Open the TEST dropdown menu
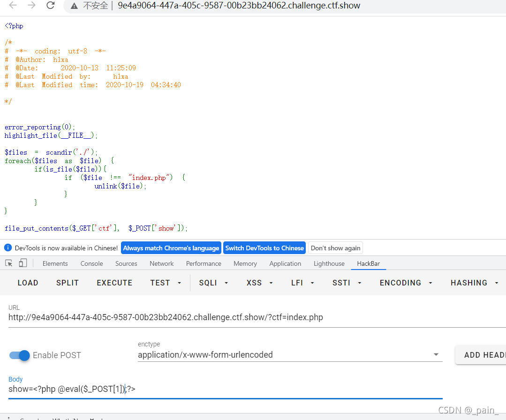506x420 pixels. coord(166,283)
